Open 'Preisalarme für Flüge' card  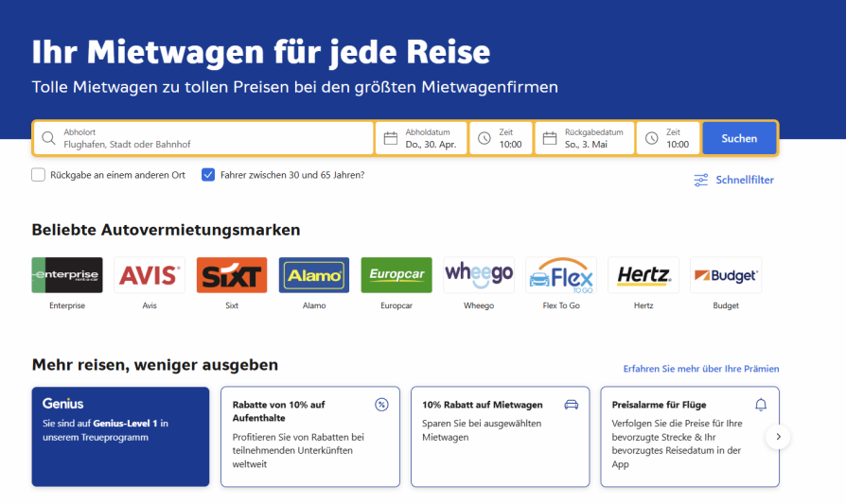click(x=690, y=437)
